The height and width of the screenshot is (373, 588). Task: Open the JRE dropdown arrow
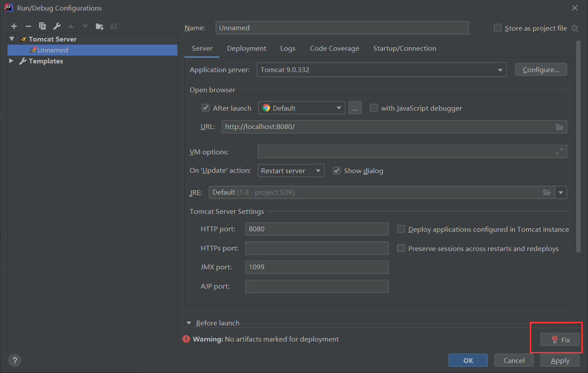tap(561, 192)
